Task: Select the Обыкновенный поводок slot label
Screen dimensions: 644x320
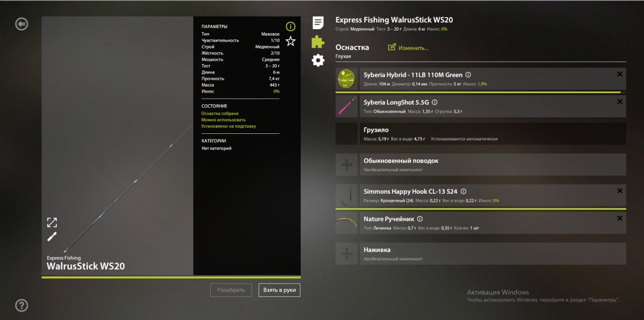Action: coord(401,161)
